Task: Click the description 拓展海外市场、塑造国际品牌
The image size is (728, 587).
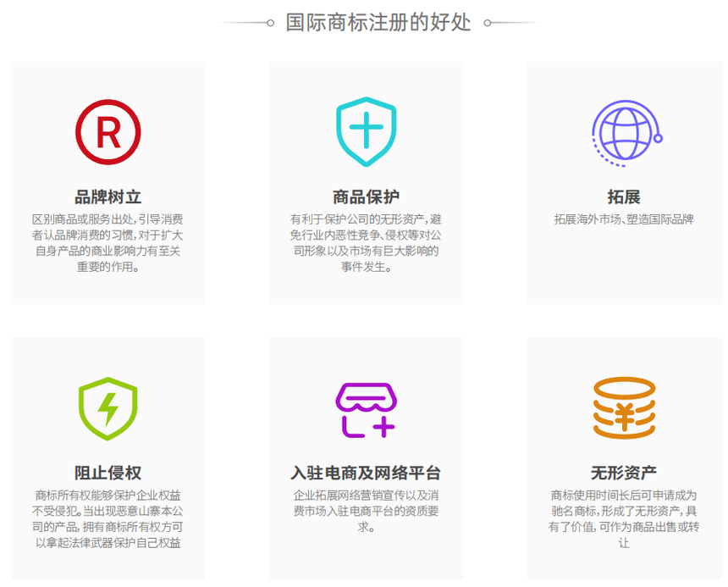Action: point(624,219)
